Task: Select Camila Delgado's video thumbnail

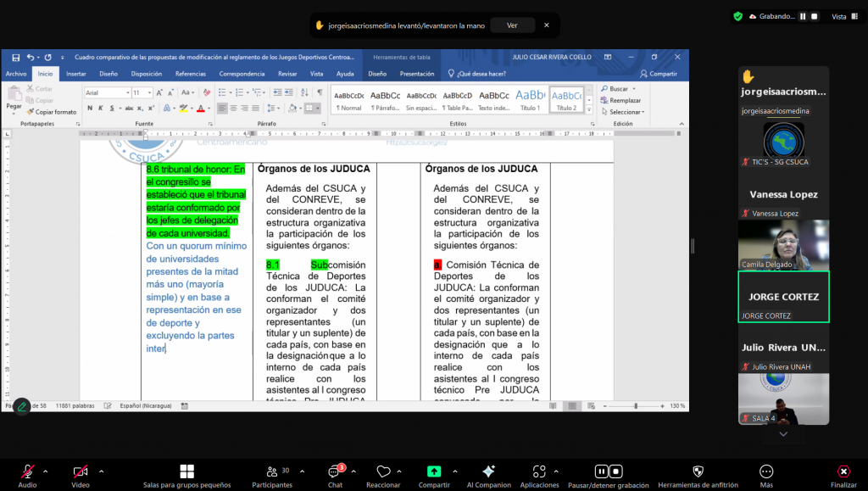Action: [783, 244]
